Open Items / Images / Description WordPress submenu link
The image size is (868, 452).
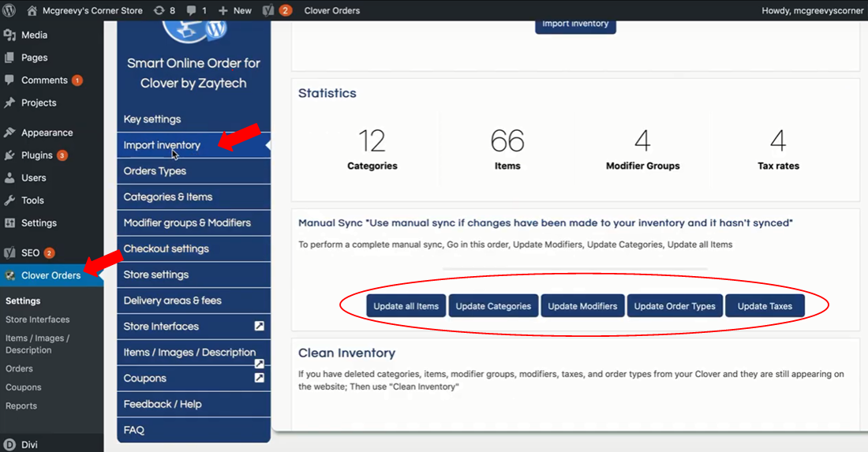click(37, 344)
